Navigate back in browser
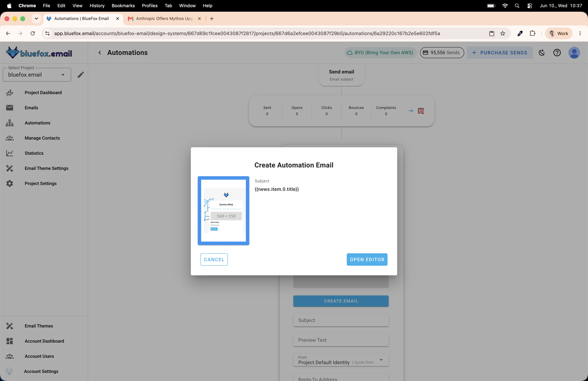Viewport: 588px width, 381px height. pyautogui.click(x=8, y=33)
